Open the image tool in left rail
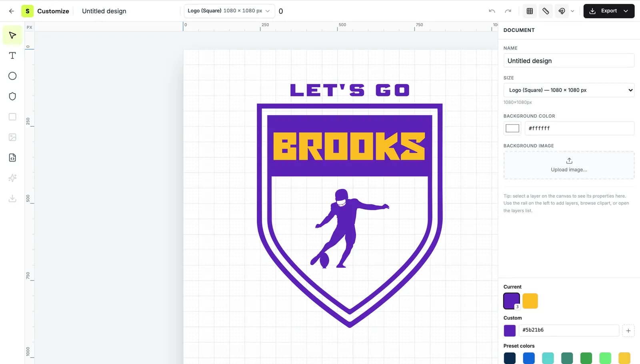The image size is (640, 364). pyautogui.click(x=12, y=137)
